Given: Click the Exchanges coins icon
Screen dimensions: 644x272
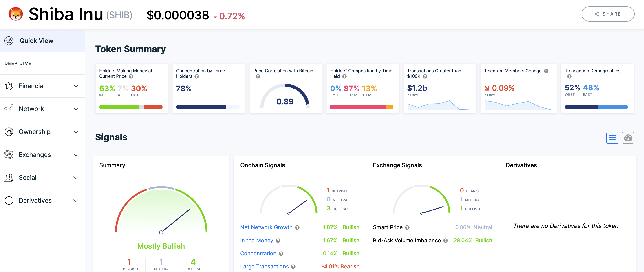Looking at the screenshot, I should 9,155.
